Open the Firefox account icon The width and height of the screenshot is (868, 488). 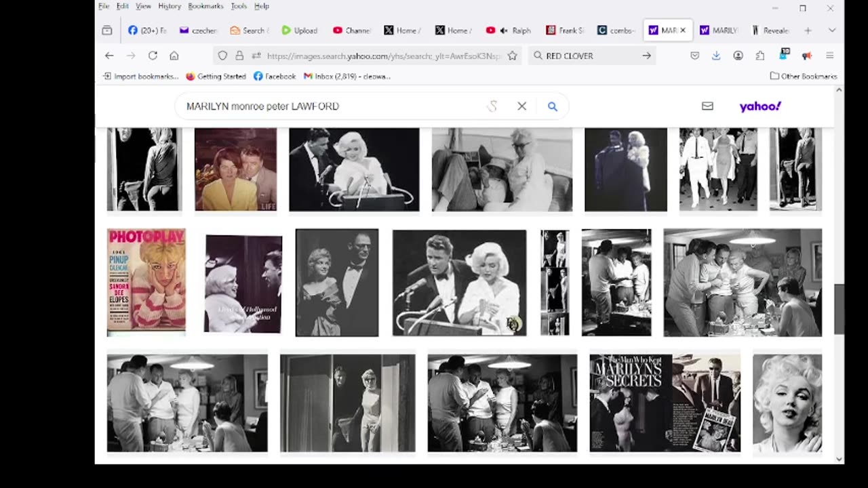[738, 56]
